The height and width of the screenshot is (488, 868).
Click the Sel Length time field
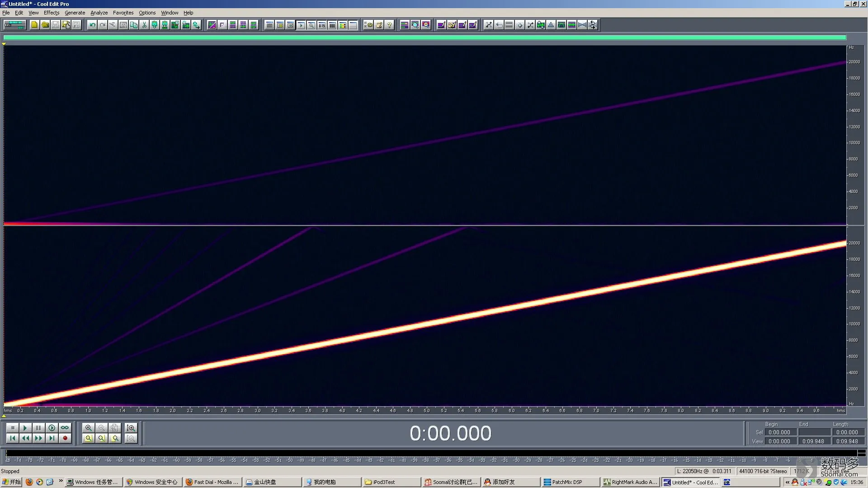(x=848, y=432)
